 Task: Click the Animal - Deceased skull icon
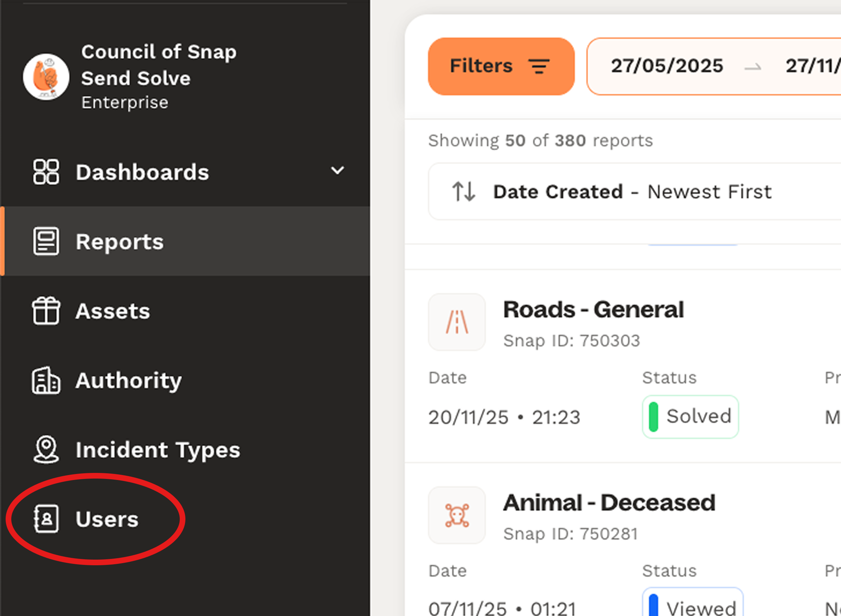coord(456,515)
